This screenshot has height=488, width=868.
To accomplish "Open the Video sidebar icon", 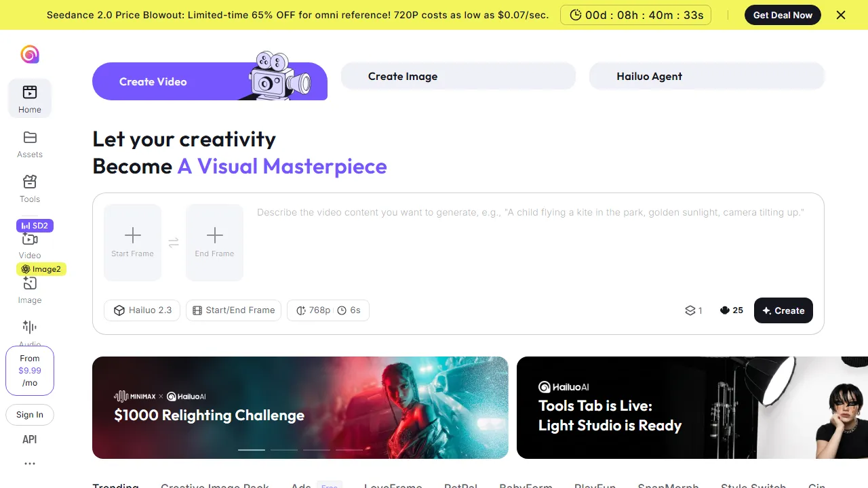I will pyautogui.click(x=30, y=239).
